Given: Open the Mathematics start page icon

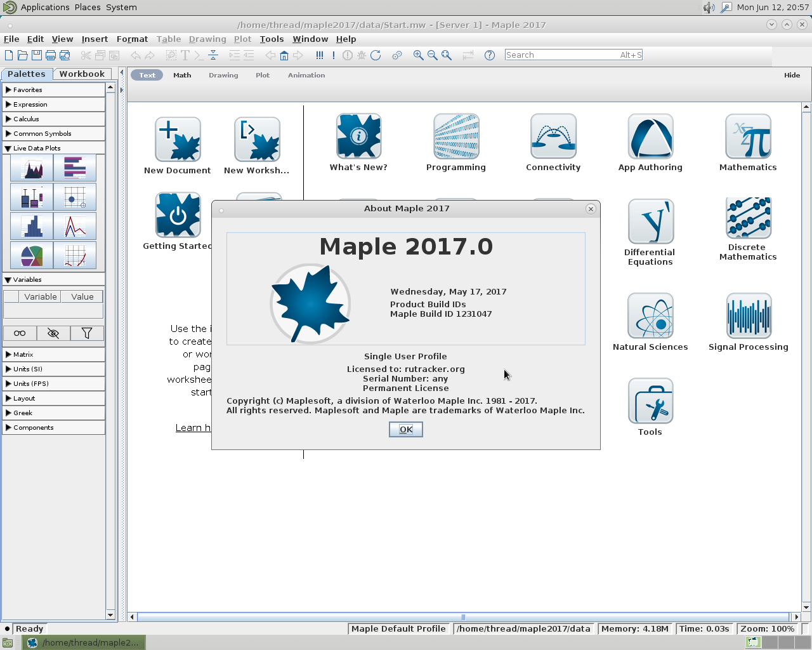Looking at the screenshot, I should coord(748,136).
